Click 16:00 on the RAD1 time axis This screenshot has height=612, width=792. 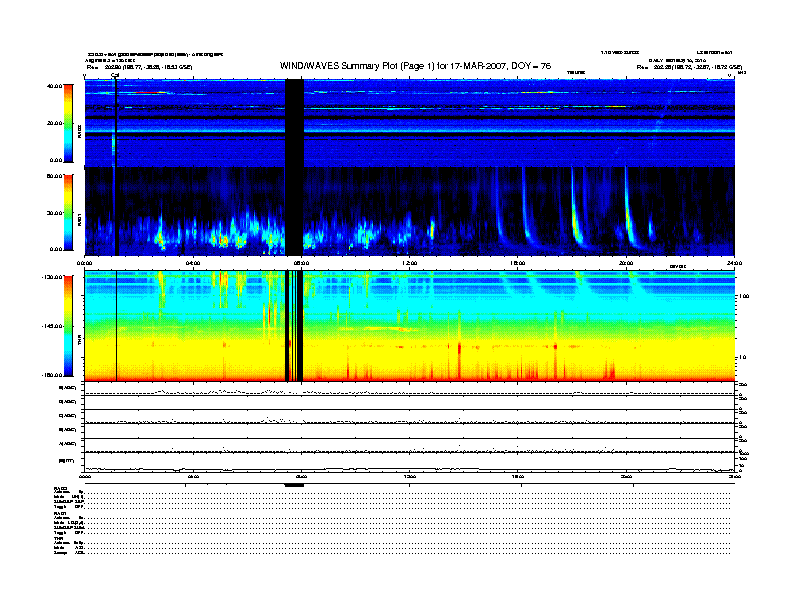point(518,263)
